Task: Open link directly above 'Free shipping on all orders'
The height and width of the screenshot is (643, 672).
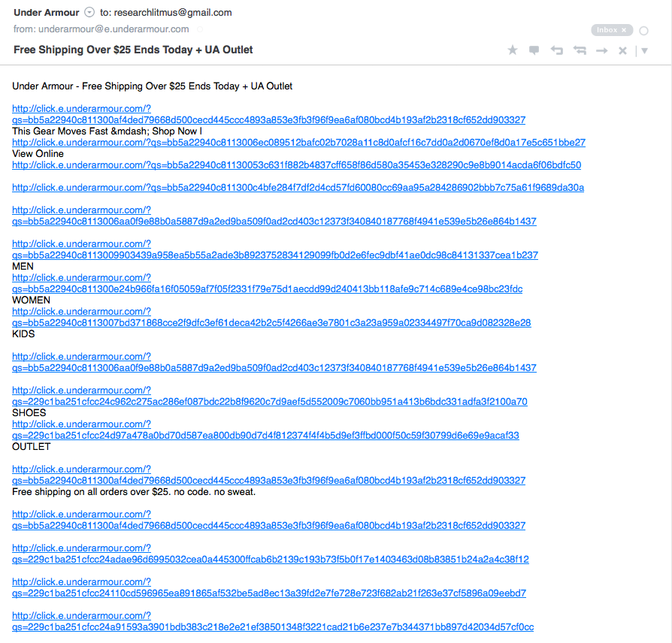Action: pos(268,475)
